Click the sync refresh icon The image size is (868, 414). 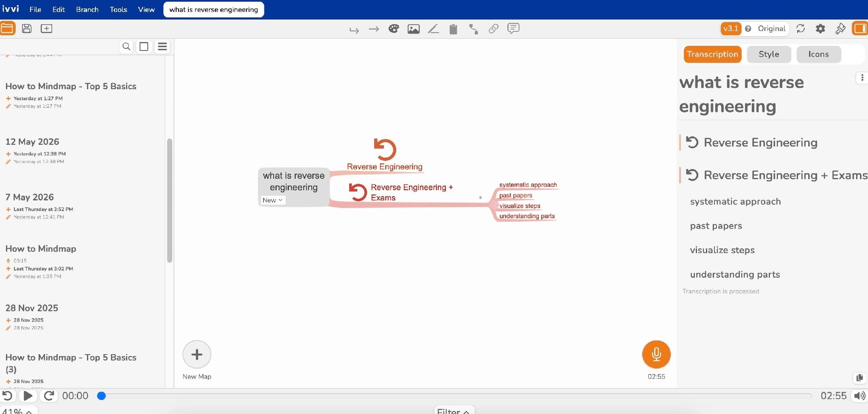coord(801,28)
